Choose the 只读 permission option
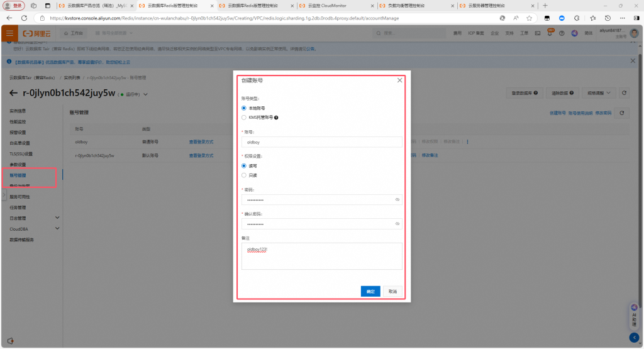 point(244,175)
